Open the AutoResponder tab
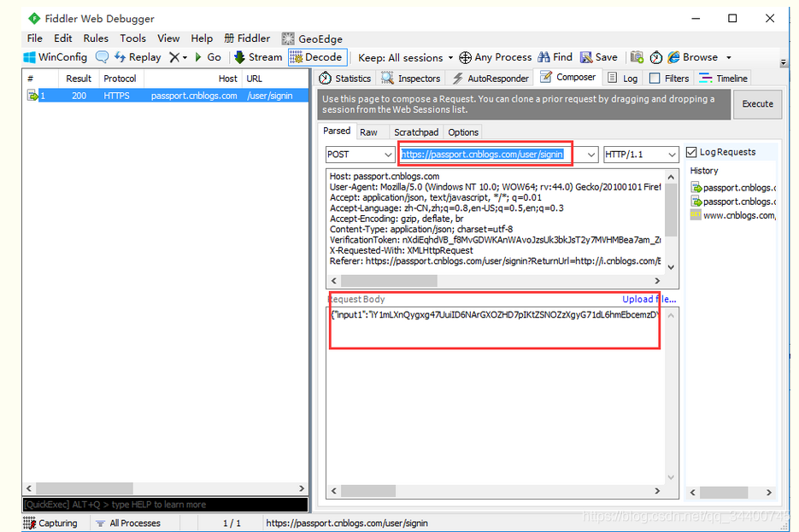The width and height of the screenshot is (799, 532). 491,79
